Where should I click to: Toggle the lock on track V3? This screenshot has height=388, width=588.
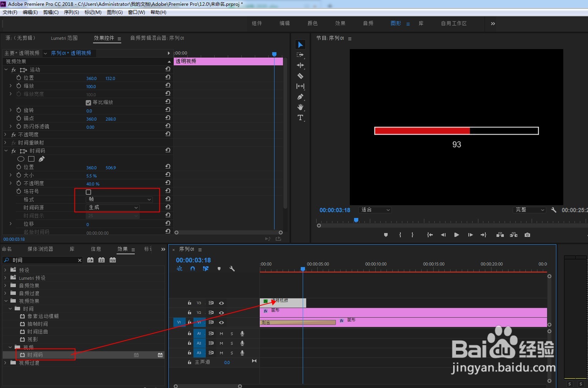point(190,303)
